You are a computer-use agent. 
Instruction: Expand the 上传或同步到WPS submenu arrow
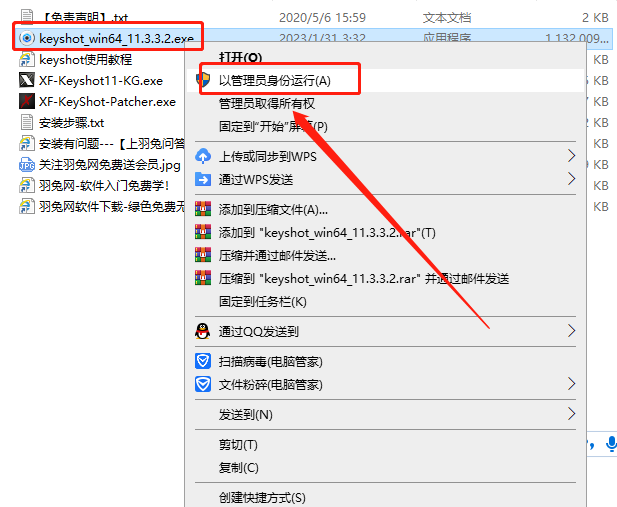(572, 156)
